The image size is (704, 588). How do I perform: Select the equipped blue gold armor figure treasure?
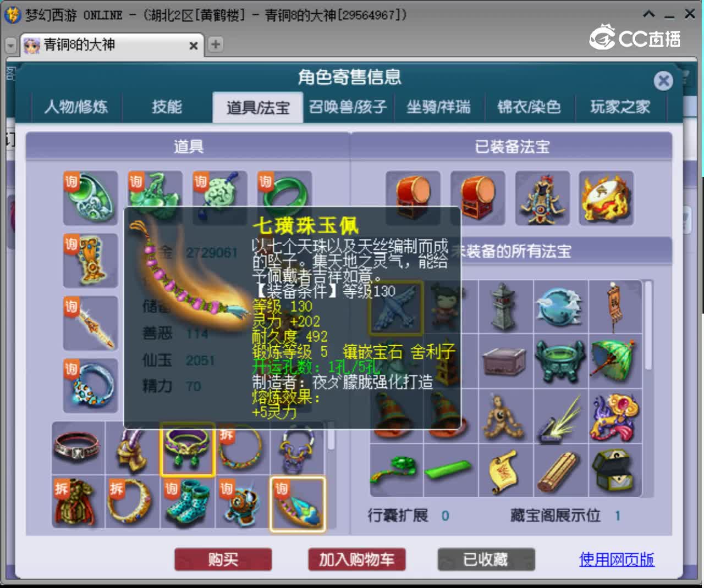click(x=542, y=198)
